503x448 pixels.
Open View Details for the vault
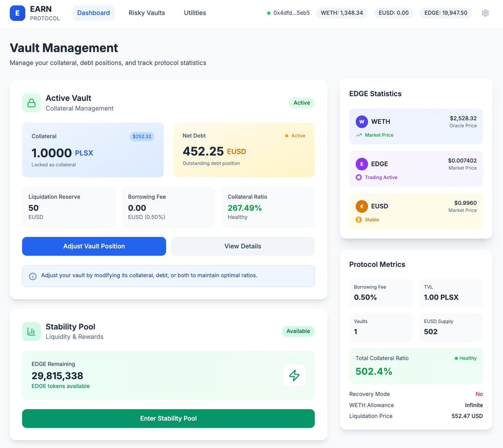pyautogui.click(x=243, y=246)
